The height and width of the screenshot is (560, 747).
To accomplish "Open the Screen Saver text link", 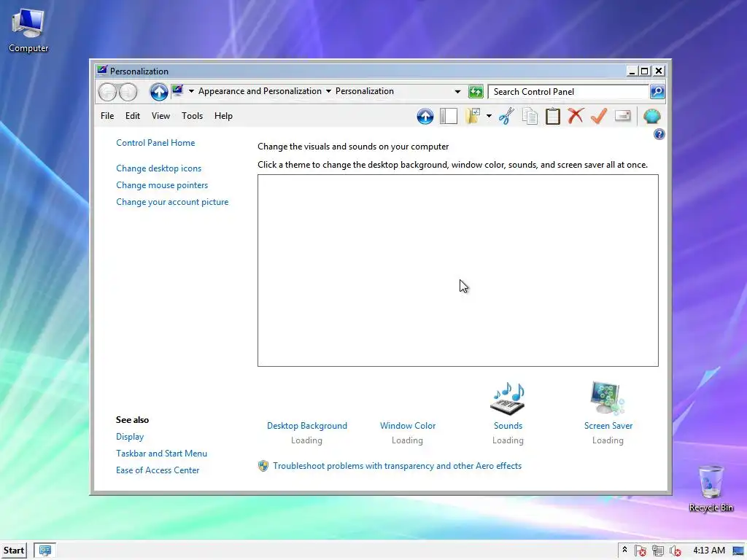I will click(608, 426).
